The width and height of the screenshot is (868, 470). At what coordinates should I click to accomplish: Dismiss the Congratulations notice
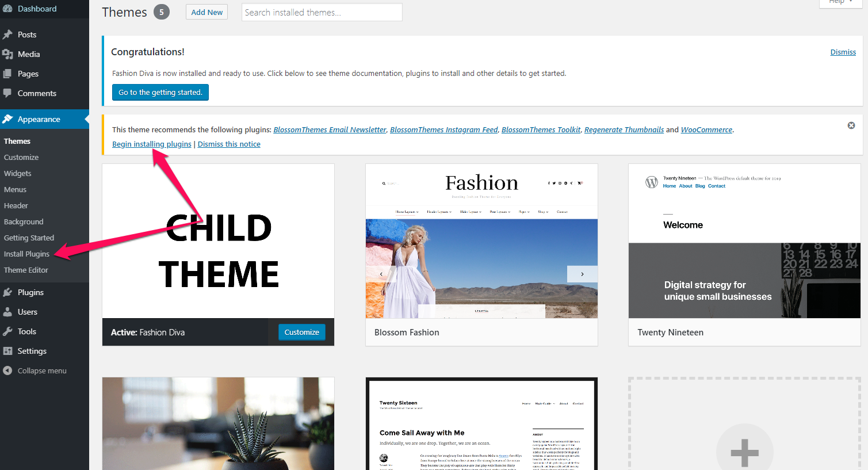point(843,52)
